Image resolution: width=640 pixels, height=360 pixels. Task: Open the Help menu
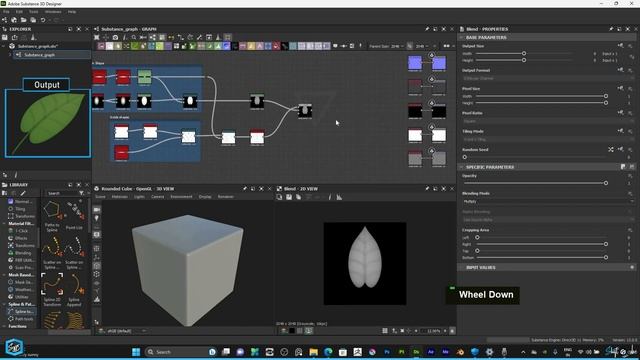(72, 12)
